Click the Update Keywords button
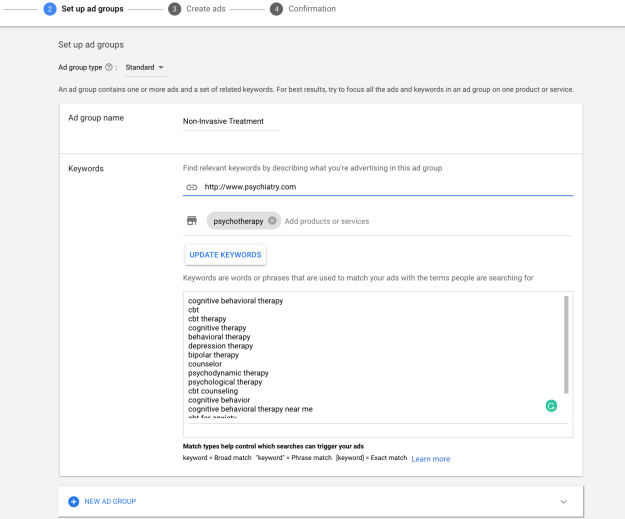This screenshot has width=625, height=519. pos(225,255)
